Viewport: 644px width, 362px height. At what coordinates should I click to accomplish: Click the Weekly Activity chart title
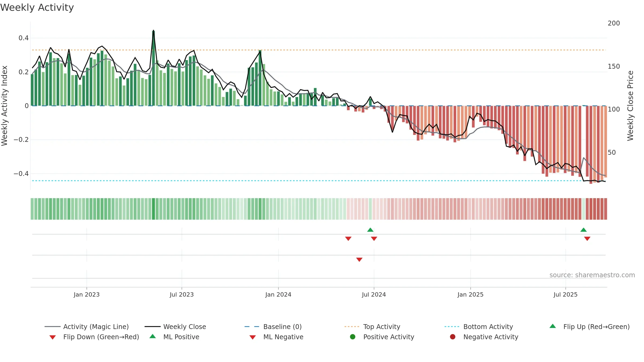tap(37, 8)
